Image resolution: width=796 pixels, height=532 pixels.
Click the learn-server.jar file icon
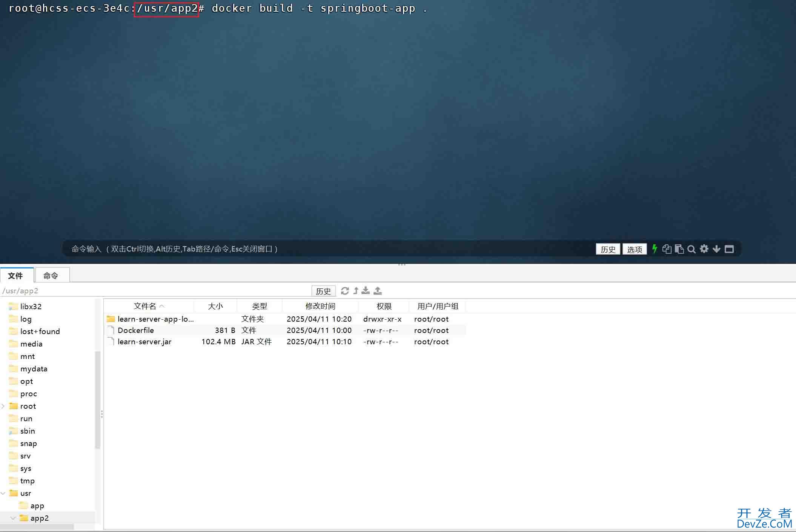point(111,342)
